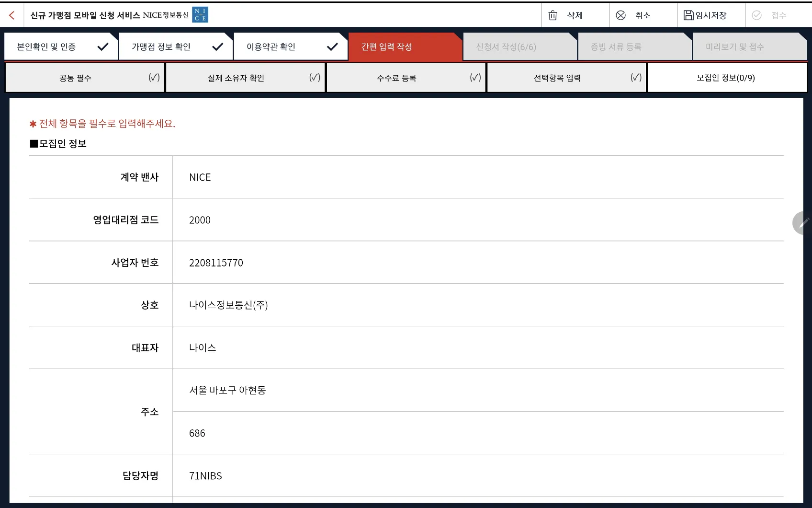Click the 삭제 button label
The height and width of the screenshot is (508, 812).
pos(575,15)
